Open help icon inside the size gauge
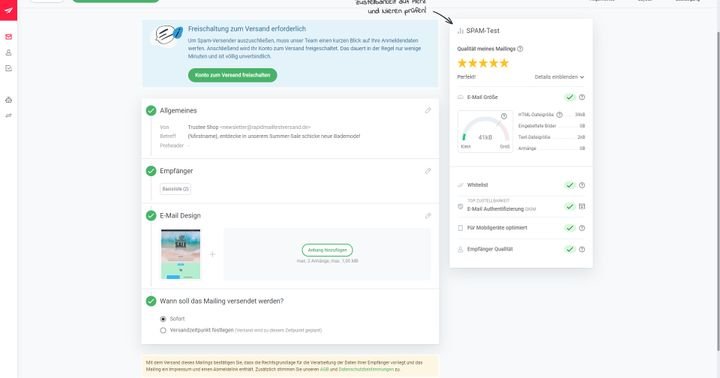This screenshot has height=378, width=720. (x=504, y=116)
